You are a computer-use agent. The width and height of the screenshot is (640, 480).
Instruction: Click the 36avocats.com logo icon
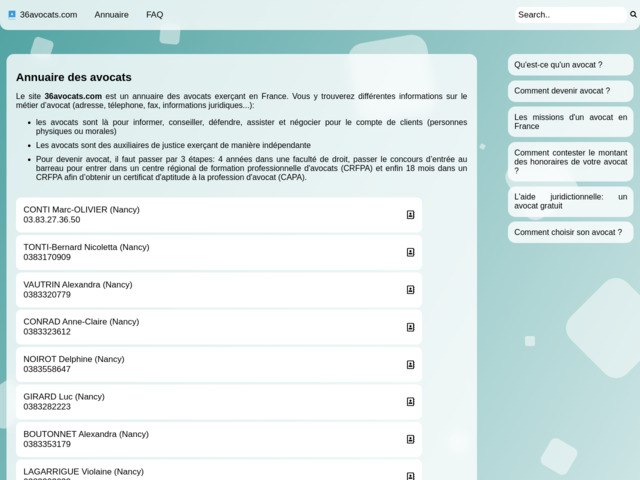[12, 14]
